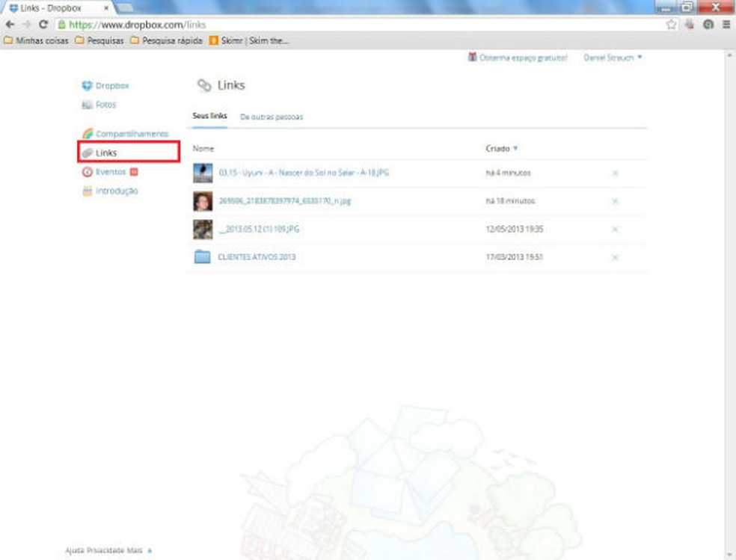Click the gift icon beside Obtenha espaço gratuito
736x560 pixels.
(x=472, y=58)
